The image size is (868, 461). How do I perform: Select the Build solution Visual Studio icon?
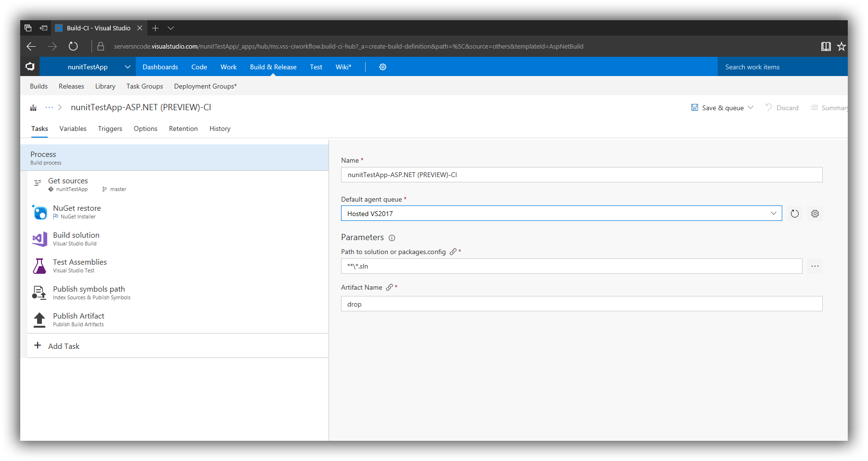pos(39,239)
